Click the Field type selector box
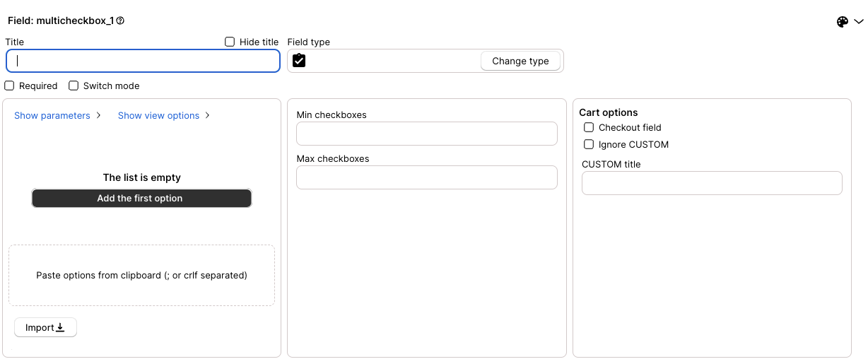Screen dimensions: 868x364 pos(426,61)
